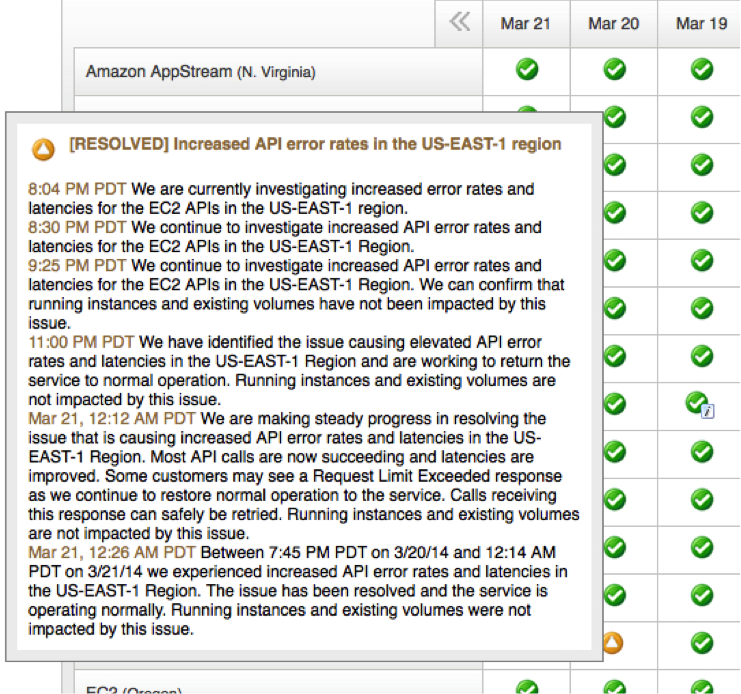This screenshot has width=741, height=694.
Task: Click the green check with info badge in Mar 19 column
Action: click(x=699, y=404)
